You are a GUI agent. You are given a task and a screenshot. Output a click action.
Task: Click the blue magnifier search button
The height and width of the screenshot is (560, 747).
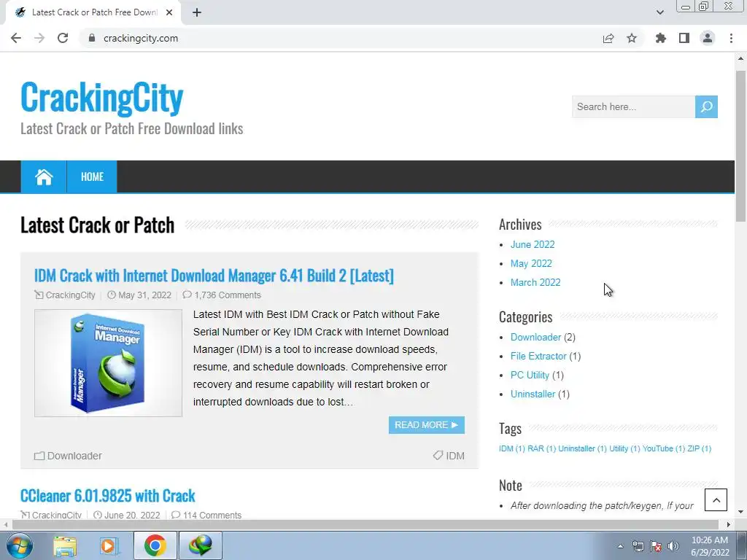706,106
